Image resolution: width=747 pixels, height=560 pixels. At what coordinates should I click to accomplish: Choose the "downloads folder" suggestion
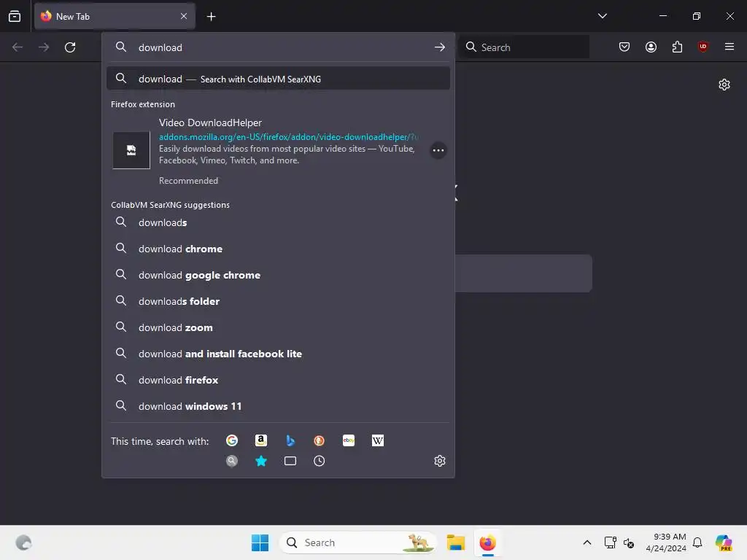point(278,301)
